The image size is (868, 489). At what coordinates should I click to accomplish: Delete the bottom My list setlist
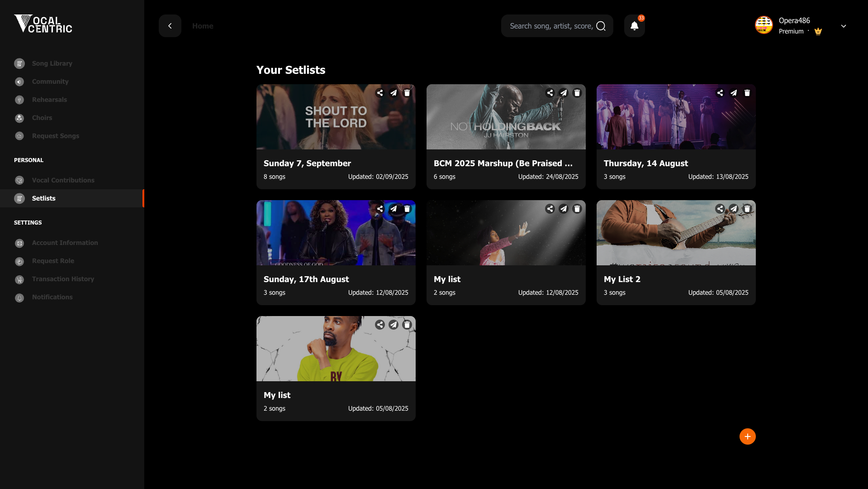(x=407, y=324)
